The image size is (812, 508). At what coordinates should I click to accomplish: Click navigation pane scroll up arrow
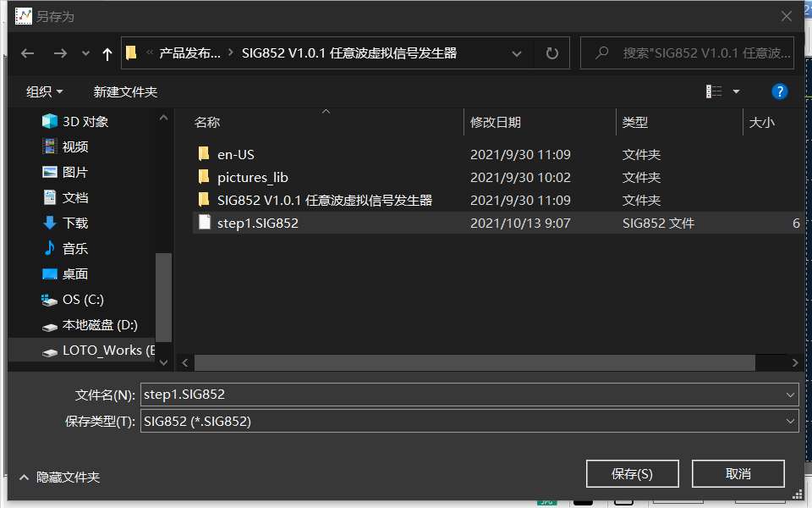pyautogui.click(x=163, y=118)
